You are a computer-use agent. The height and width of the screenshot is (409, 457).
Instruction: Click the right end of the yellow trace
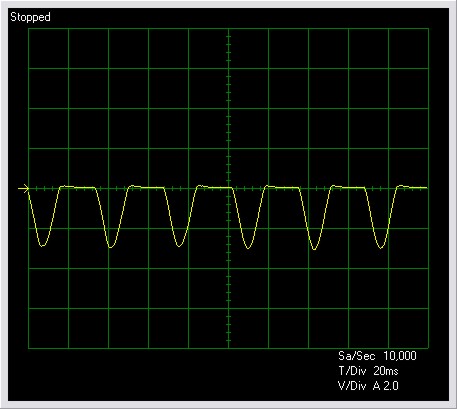click(x=426, y=188)
